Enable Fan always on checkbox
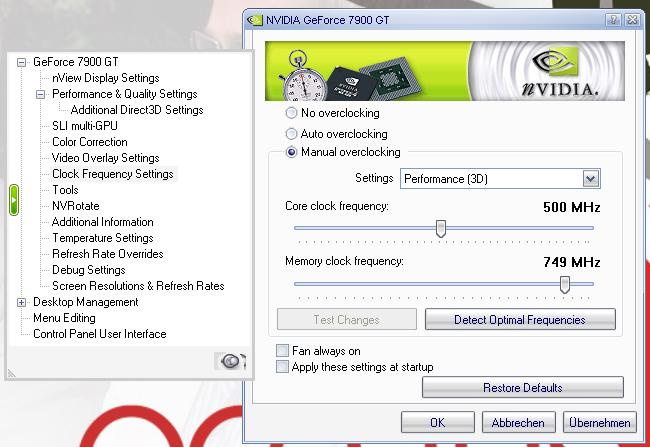Image resolution: width=650 pixels, height=447 pixels. pos(283,351)
